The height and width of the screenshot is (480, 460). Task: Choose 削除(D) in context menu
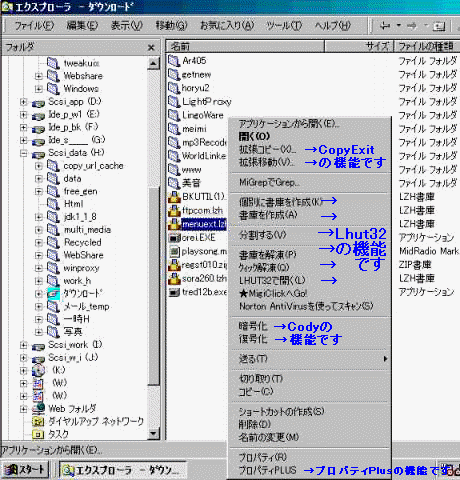click(x=309, y=424)
